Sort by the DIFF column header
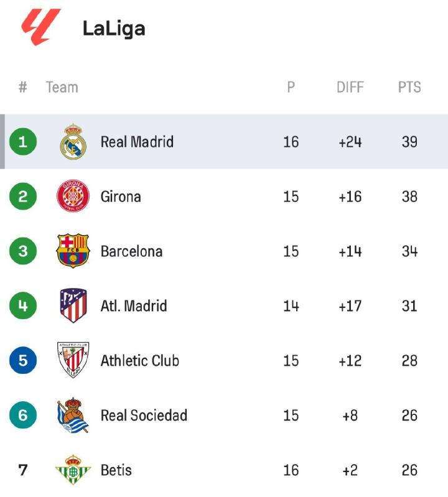448x497 pixels. click(x=350, y=88)
